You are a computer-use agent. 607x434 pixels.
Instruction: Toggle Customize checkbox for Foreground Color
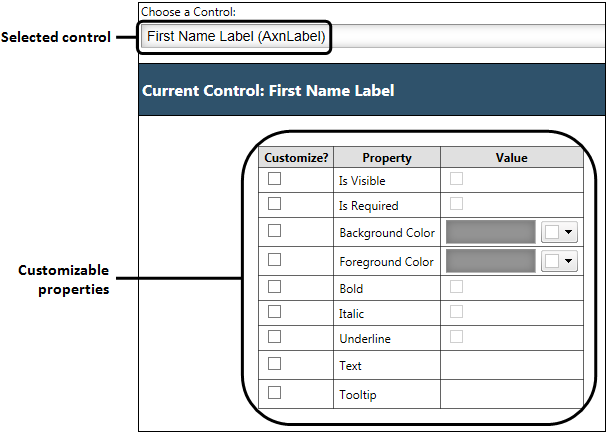pyautogui.click(x=274, y=260)
